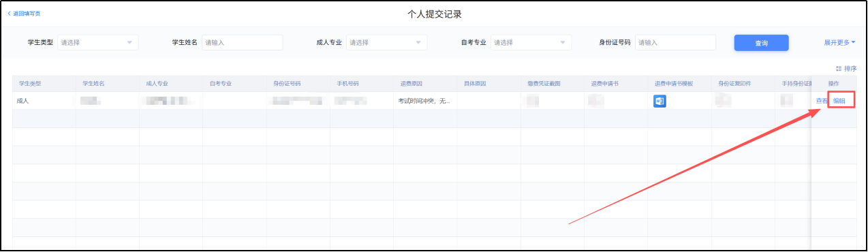This screenshot has width=868, height=252.
Task: Click the 排序 sort icon button
Action: pyautogui.click(x=846, y=69)
